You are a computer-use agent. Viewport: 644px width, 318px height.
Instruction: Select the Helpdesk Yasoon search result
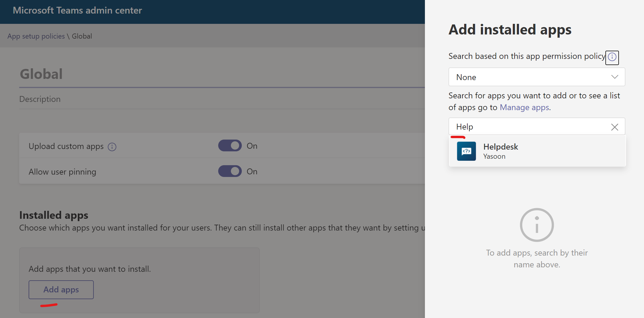tap(537, 151)
